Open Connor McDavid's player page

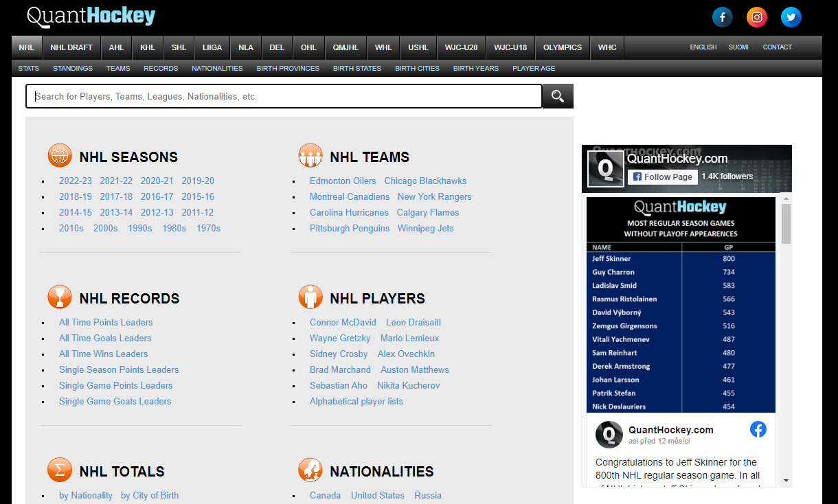click(343, 323)
